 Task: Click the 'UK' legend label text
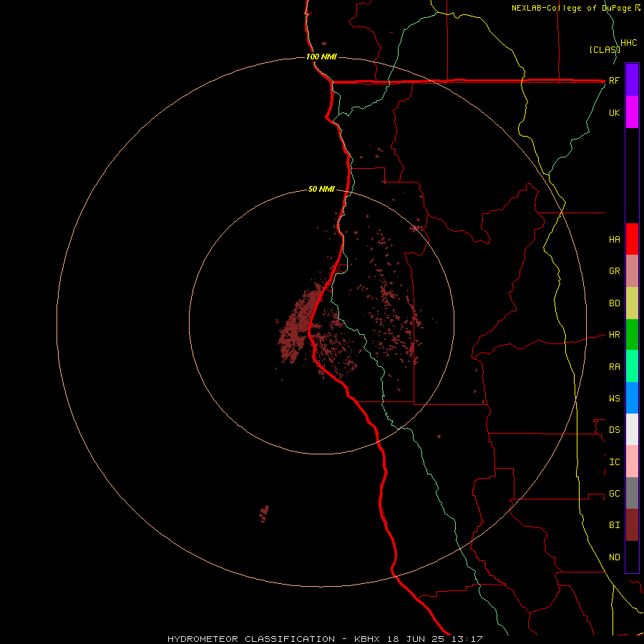614,112
